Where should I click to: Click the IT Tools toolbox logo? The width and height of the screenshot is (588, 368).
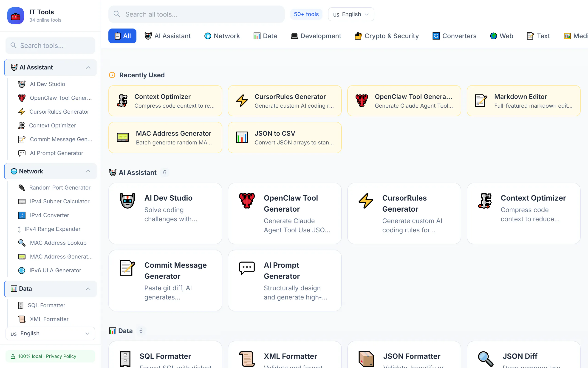[16, 16]
